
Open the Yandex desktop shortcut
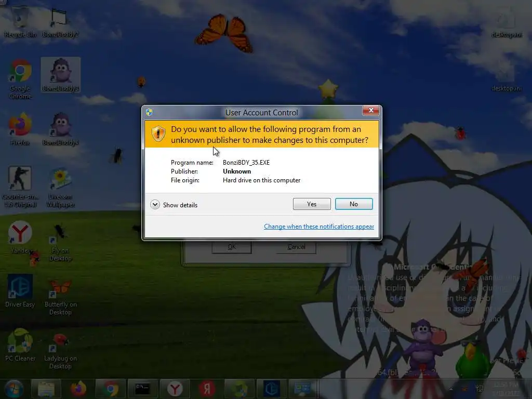(20, 237)
